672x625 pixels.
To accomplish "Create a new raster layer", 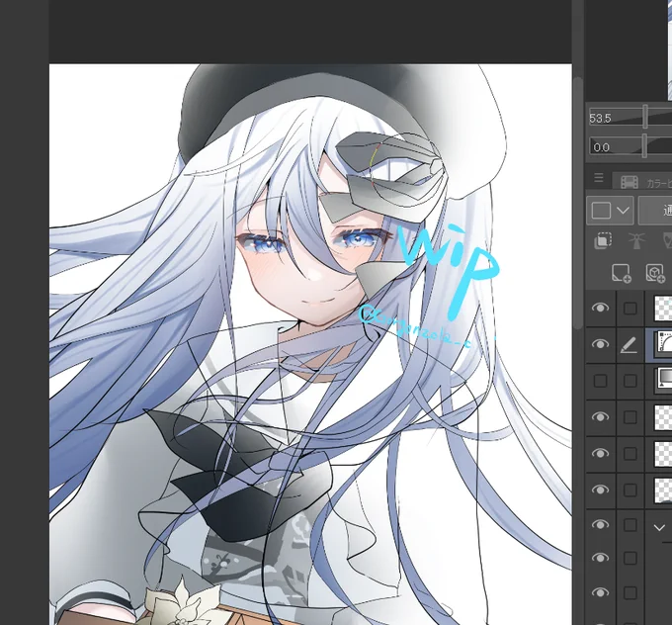I will pyautogui.click(x=621, y=273).
